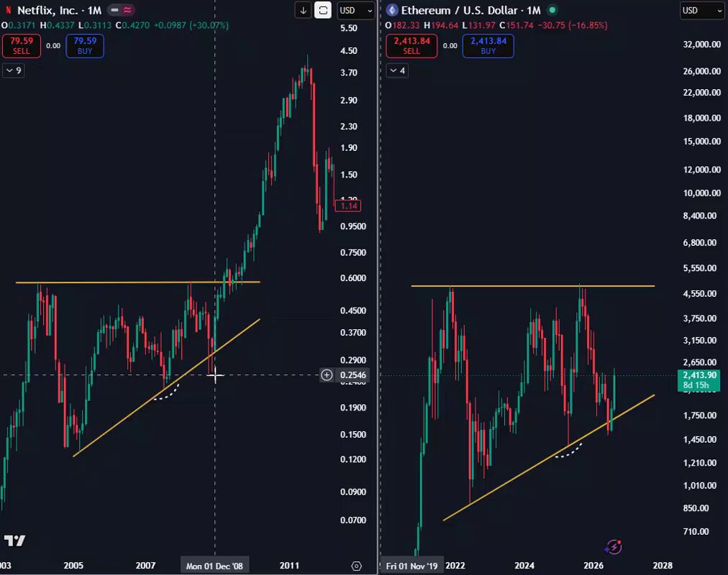Screen dimensions: 728x575
Task: Open chart settings hexagon icon on Netflix chart
Action: pyautogui.click(x=357, y=566)
